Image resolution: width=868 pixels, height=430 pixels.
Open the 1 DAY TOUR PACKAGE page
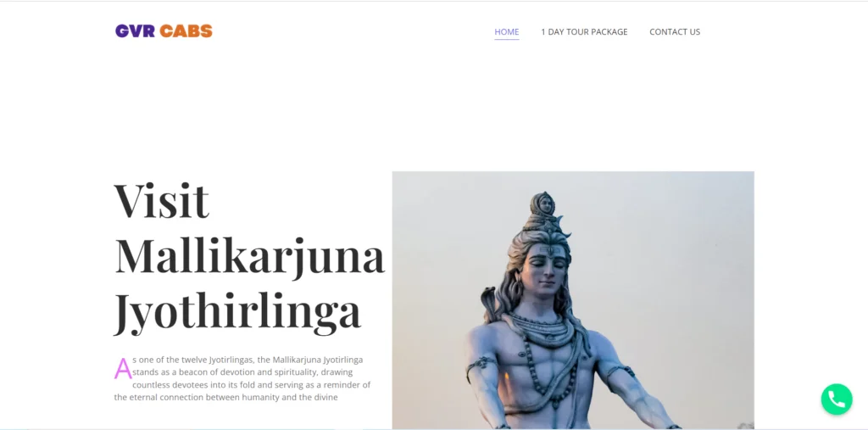click(584, 31)
